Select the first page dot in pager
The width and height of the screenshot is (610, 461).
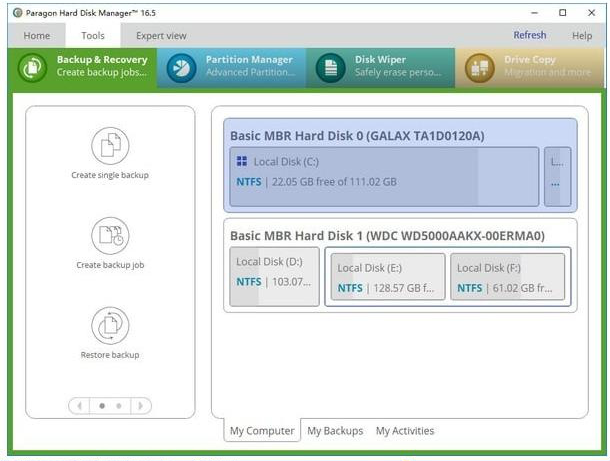point(101,406)
